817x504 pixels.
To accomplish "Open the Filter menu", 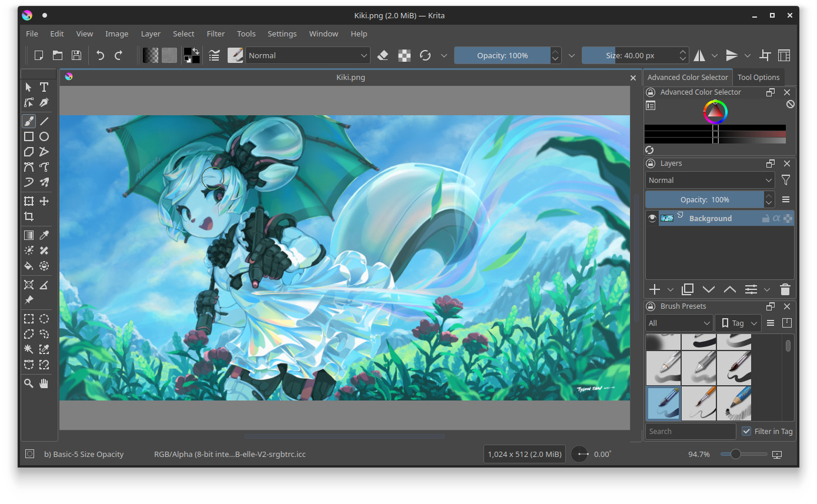I will tap(216, 34).
